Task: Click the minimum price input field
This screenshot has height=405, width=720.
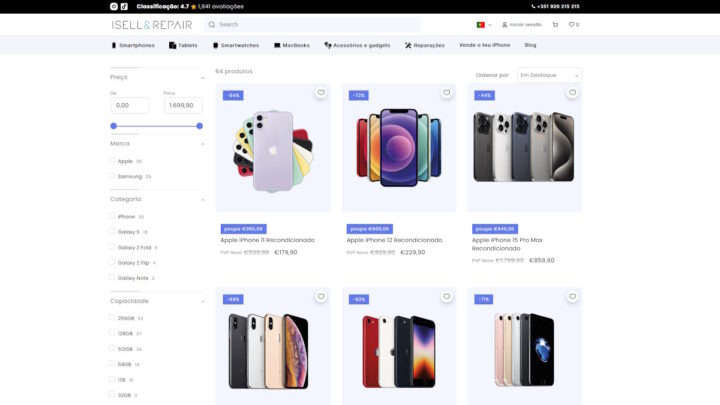Action: pyautogui.click(x=130, y=105)
